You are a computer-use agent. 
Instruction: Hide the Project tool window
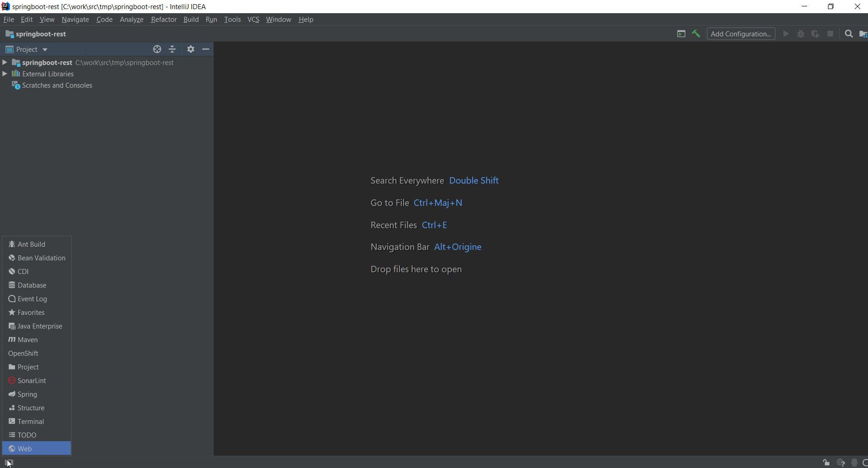(206, 49)
